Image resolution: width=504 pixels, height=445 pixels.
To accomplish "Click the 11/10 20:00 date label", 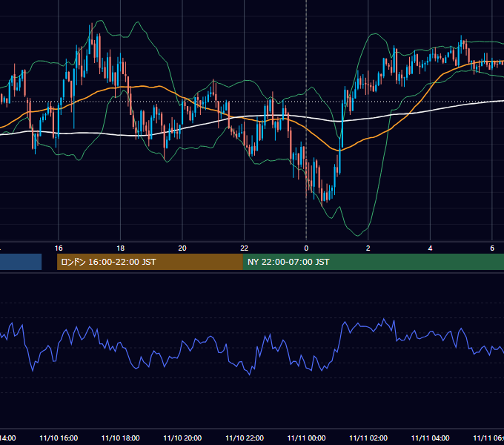I will coord(182,438).
